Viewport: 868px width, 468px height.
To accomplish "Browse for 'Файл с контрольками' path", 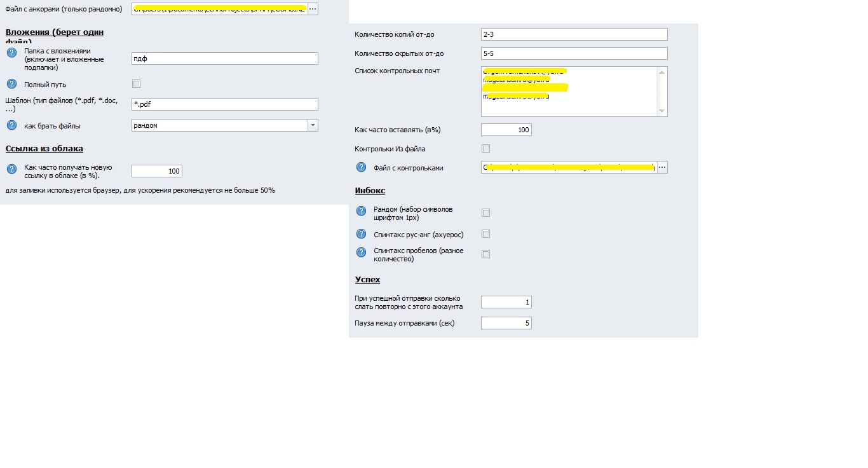I will [662, 167].
